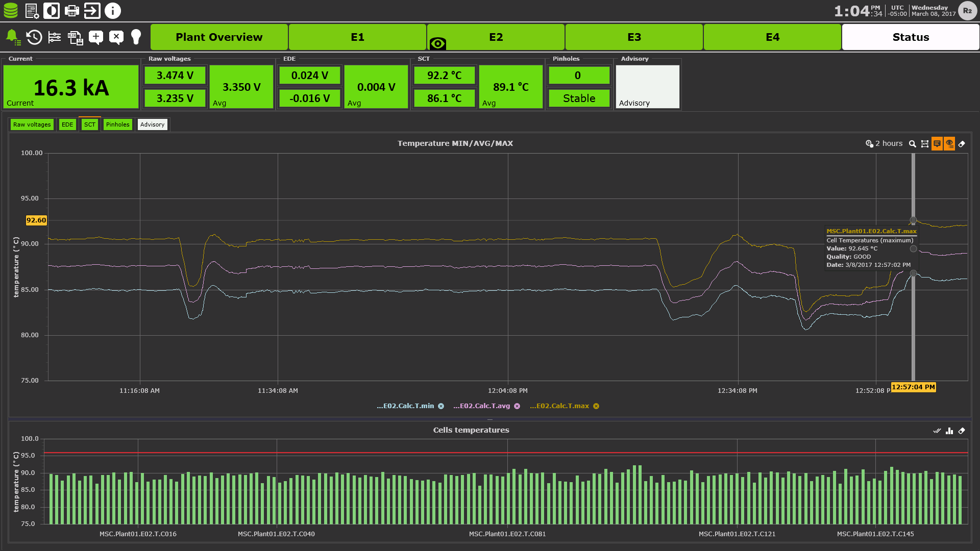
Task: Click the 3.235 V raw voltage value
Action: pos(175,98)
